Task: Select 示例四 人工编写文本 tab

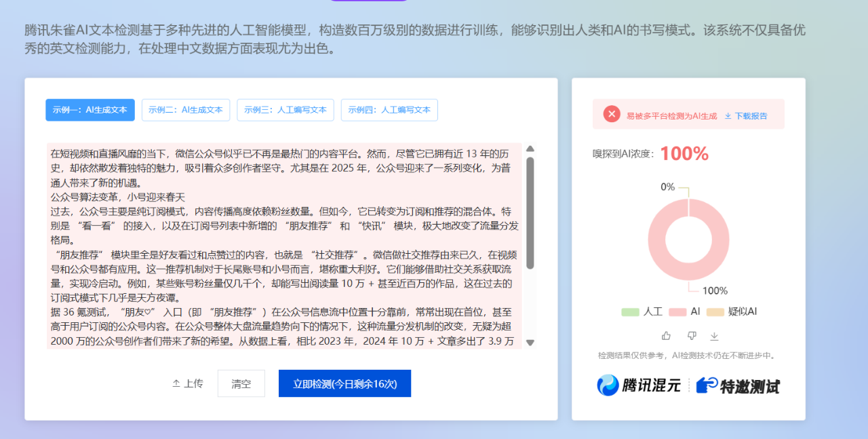Action: tap(389, 110)
